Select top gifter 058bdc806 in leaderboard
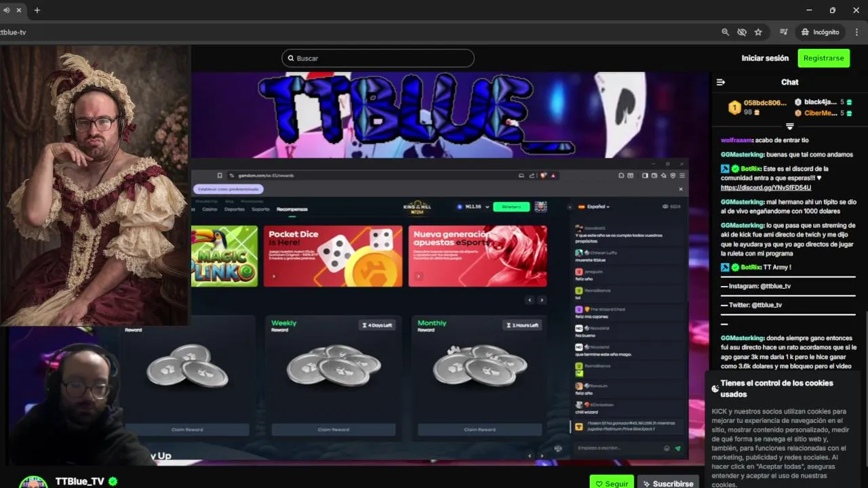Viewport: 868px width, 488px height. 765,103
